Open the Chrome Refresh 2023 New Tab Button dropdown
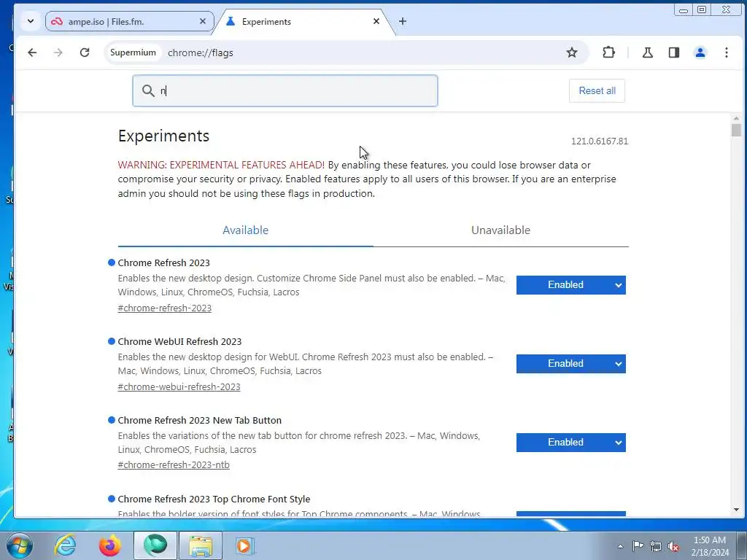The image size is (747, 560). coord(570,443)
